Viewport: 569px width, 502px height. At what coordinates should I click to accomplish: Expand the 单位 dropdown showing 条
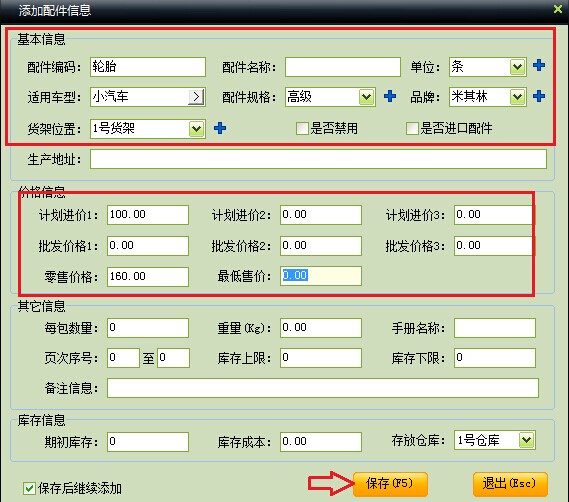tap(517, 67)
